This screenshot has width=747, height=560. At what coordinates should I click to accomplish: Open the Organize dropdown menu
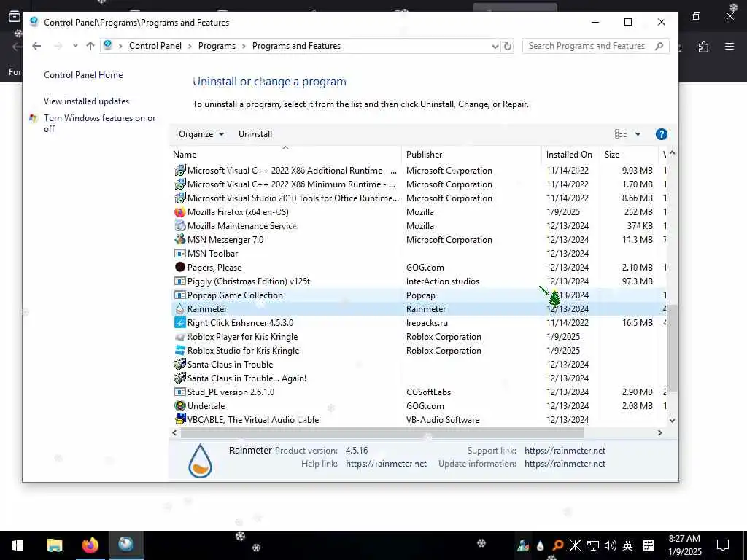pyautogui.click(x=201, y=134)
